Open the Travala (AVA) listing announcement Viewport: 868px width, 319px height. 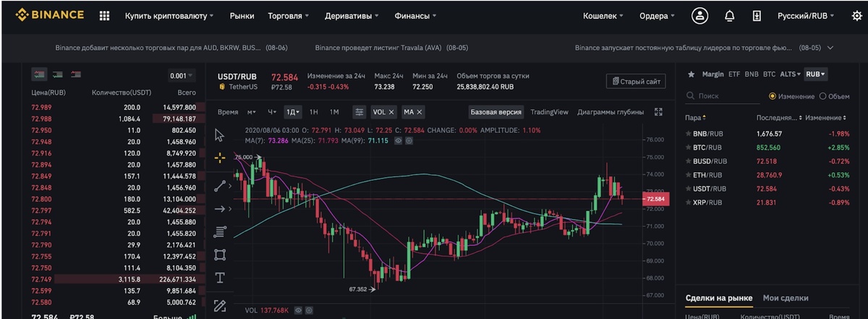pyautogui.click(x=391, y=48)
